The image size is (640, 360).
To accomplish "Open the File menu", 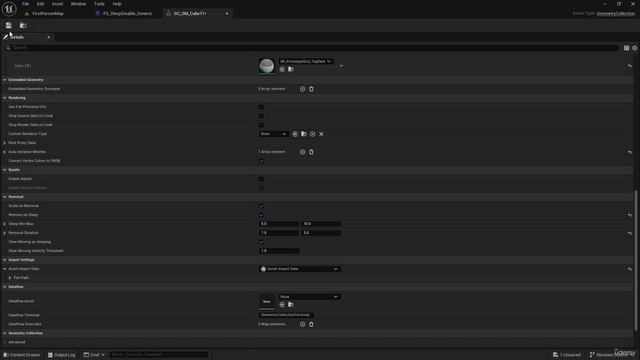I will 25,4.
